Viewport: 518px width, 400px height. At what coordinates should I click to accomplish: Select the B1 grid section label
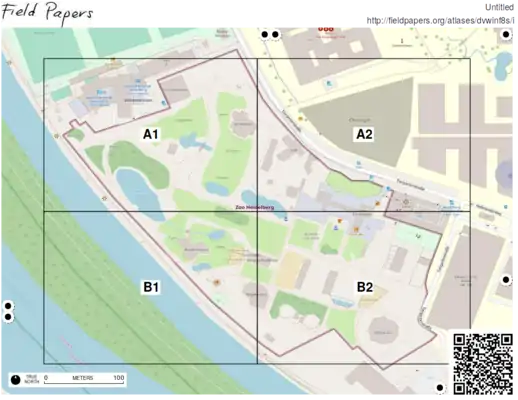pyautogui.click(x=151, y=287)
